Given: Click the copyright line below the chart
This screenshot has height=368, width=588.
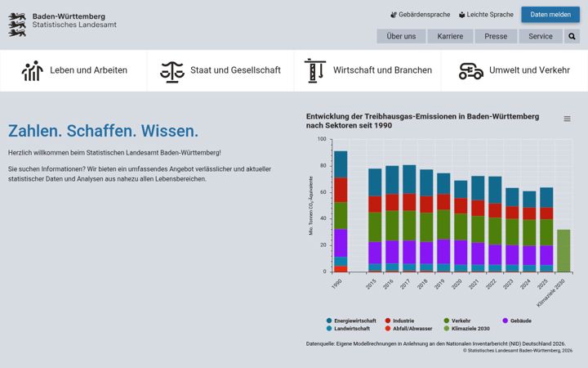Looking at the screenshot, I should pyautogui.click(x=518, y=350).
